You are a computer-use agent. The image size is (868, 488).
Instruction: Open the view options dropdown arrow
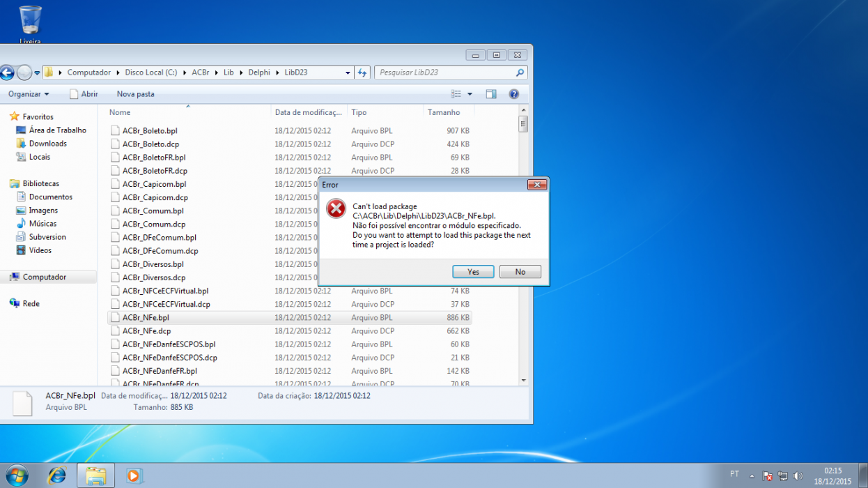click(x=470, y=94)
